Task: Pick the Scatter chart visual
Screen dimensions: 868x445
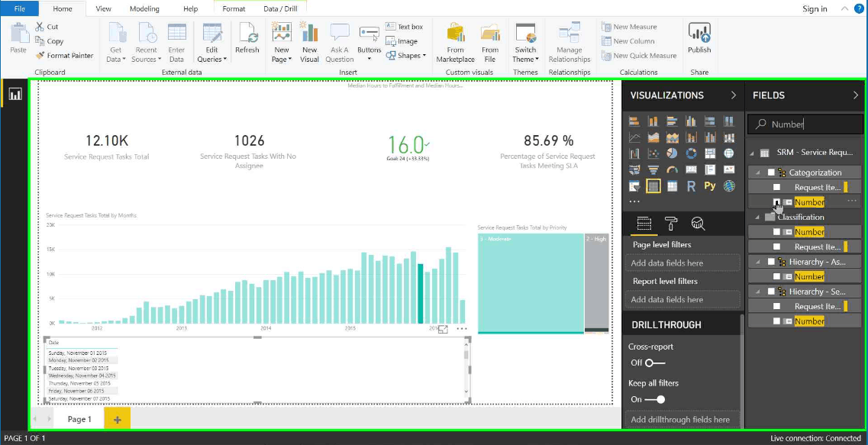Action: click(653, 153)
